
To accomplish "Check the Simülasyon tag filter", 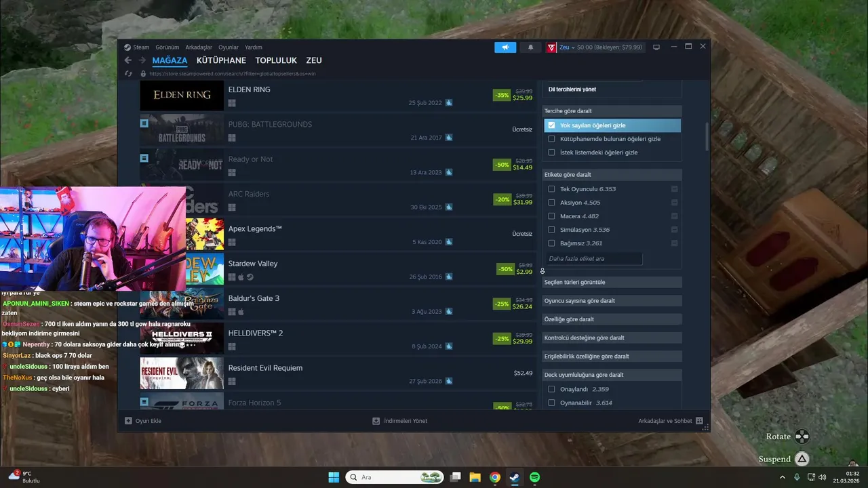I will (551, 230).
